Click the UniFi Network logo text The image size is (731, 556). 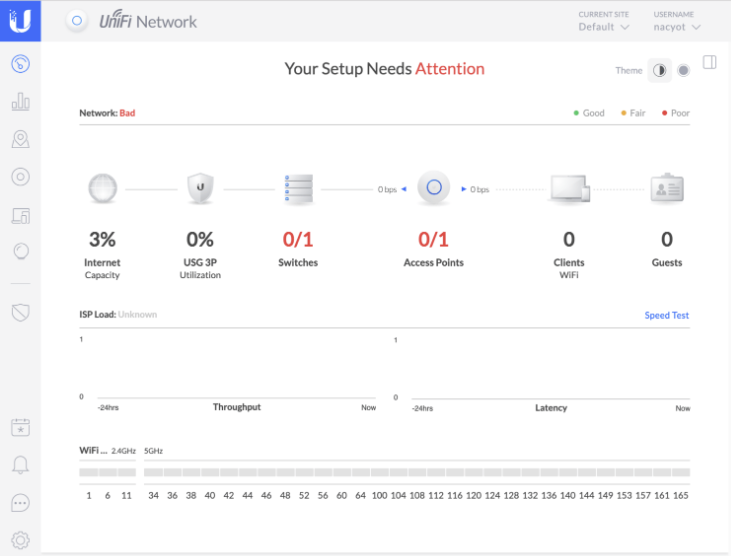click(148, 21)
